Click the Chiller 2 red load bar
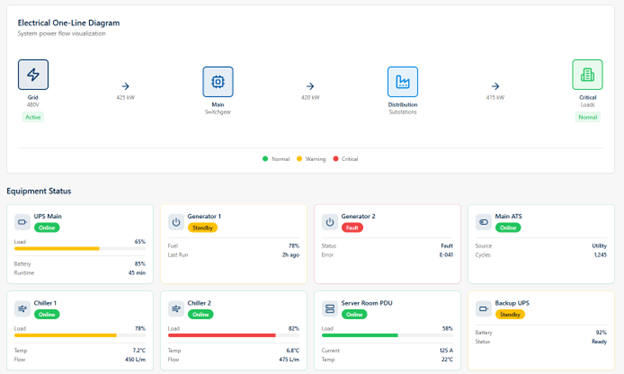 point(234,335)
